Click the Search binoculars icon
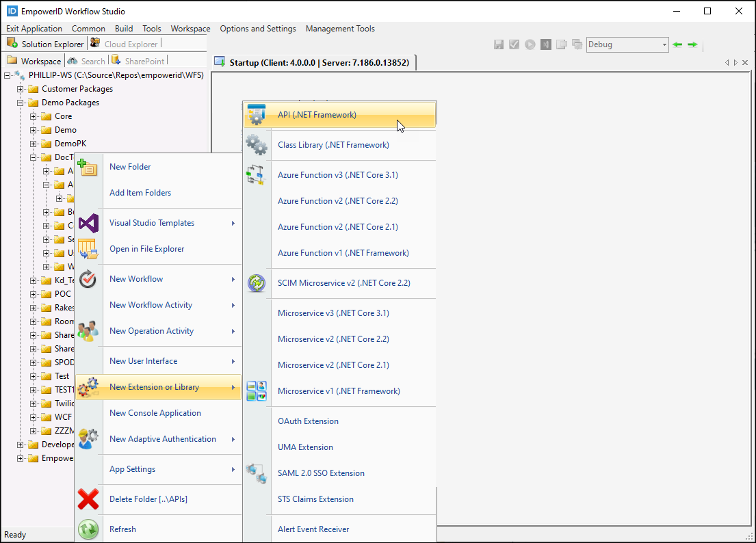756x543 pixels. 73,60
